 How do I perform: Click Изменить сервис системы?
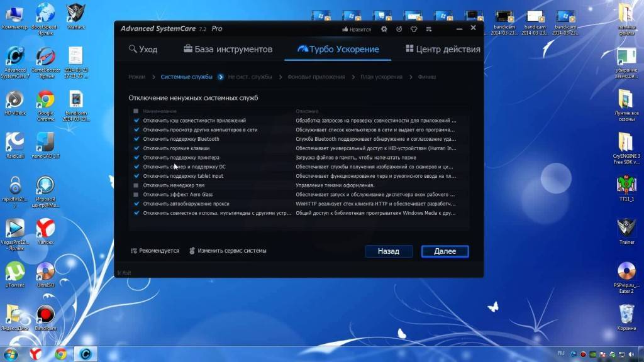pyautogui.click(x=228, y=251)
